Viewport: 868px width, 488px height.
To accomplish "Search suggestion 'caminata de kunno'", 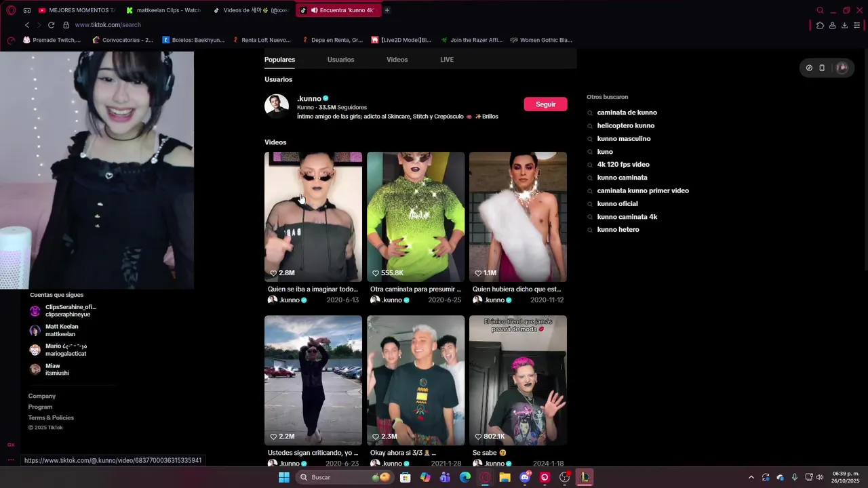I will [627, 113].
